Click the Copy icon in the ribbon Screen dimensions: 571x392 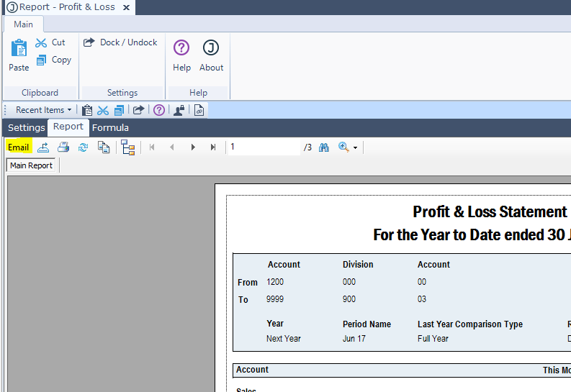pyautogui.click(x=41, y=60)
